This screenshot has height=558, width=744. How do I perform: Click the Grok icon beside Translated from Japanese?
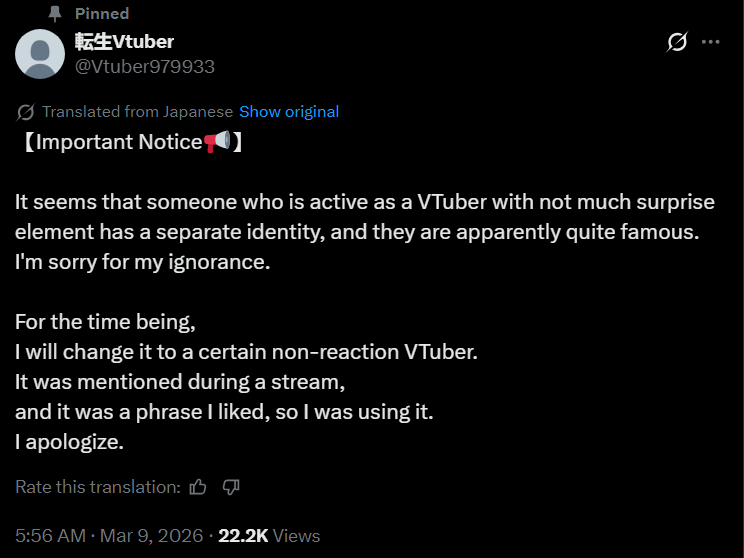point(25,112)
